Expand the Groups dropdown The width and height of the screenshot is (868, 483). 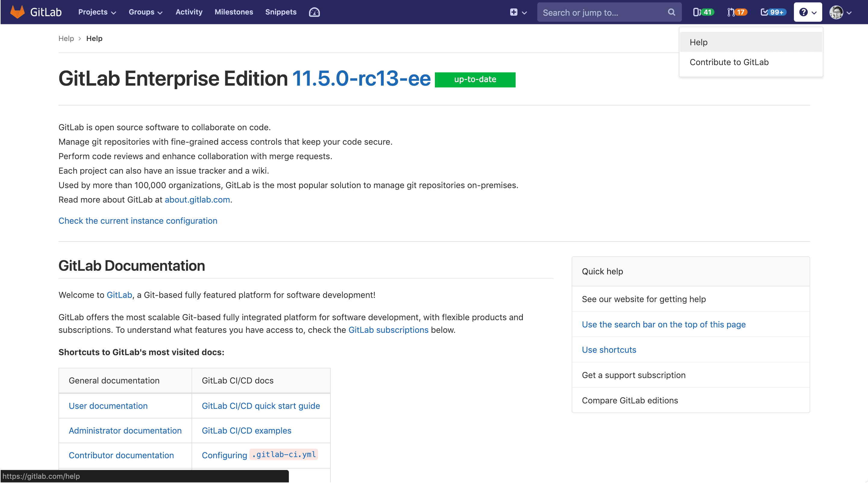tap(145, 12)
